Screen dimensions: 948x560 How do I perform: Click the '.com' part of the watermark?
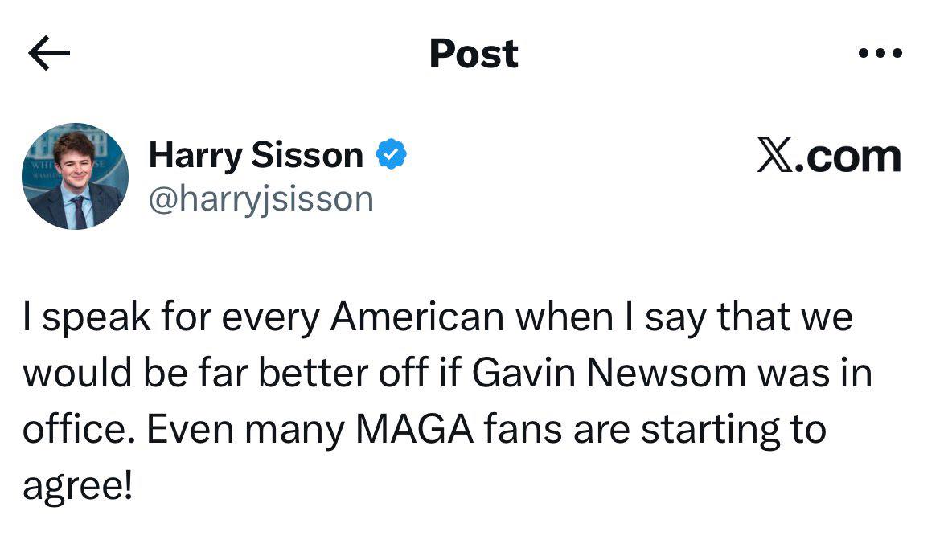tap(847, 157)
